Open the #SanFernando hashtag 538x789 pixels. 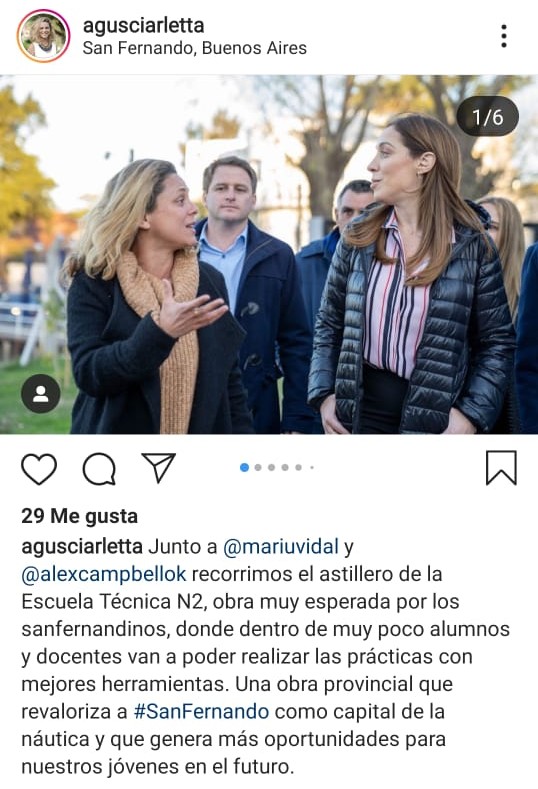[x=201, y=712]
